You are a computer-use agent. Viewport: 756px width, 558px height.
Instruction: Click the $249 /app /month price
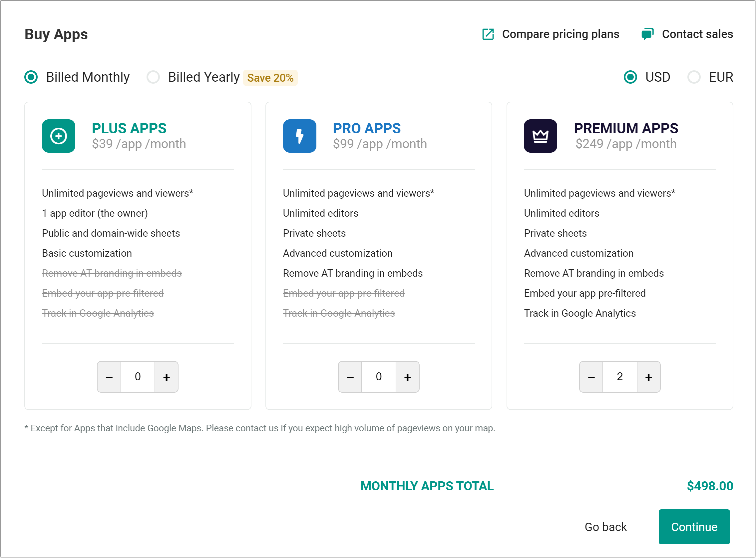(626, 144)
